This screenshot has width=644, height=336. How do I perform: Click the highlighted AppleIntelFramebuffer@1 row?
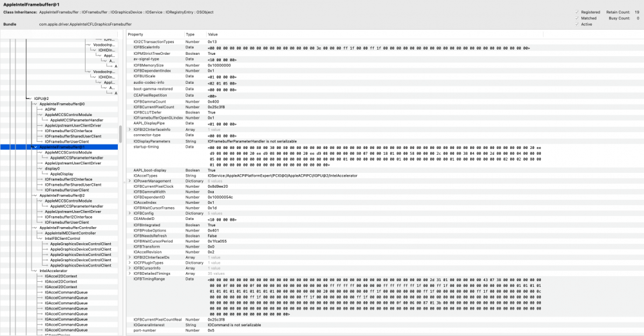coord(59,147)
